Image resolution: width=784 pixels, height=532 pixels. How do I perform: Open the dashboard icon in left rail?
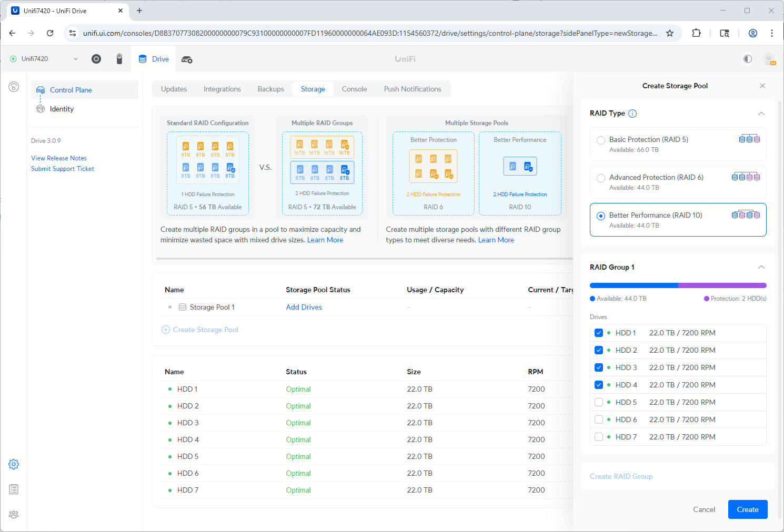coord(14,87)
